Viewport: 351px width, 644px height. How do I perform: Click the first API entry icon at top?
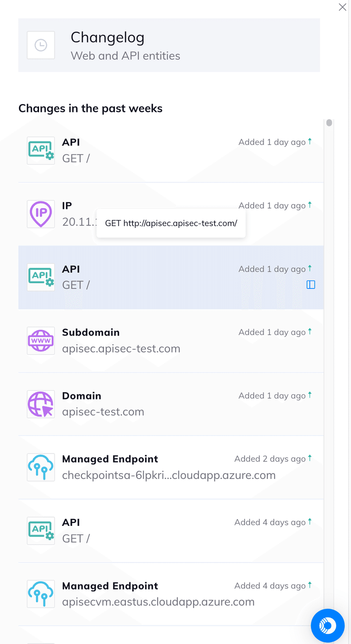coord(41,151)
